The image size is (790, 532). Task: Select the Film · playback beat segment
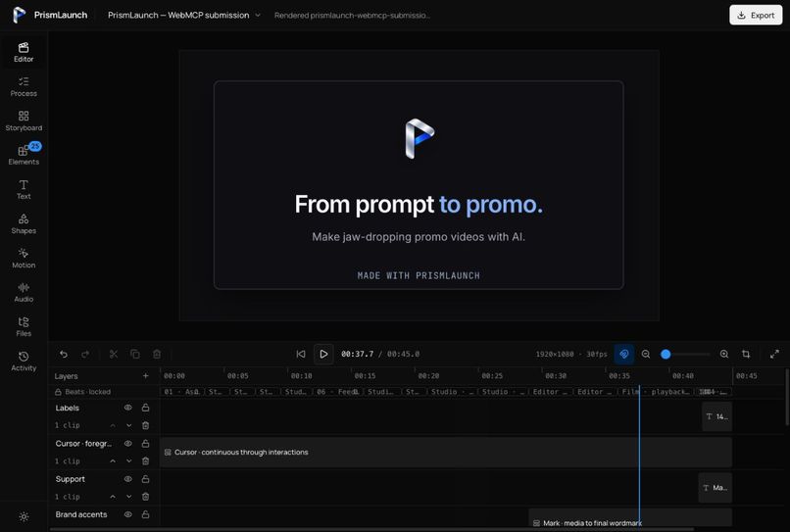point(657,392)
